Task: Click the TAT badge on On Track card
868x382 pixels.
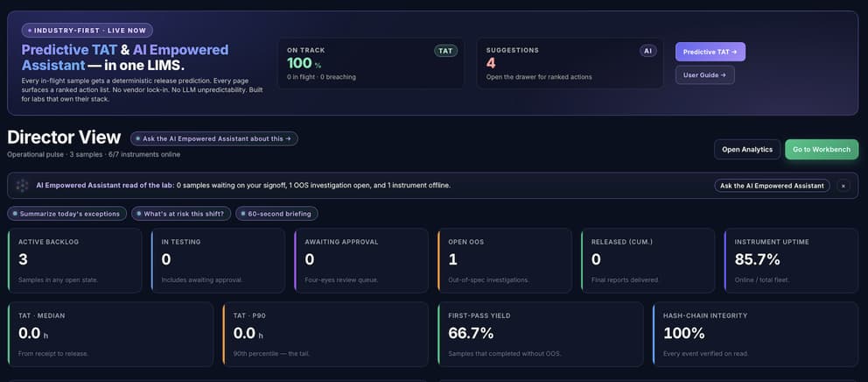Action: point(445,51)
